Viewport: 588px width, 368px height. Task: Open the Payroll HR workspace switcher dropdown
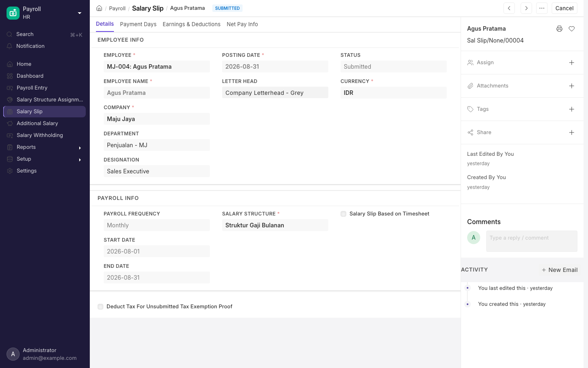(80, 13)
